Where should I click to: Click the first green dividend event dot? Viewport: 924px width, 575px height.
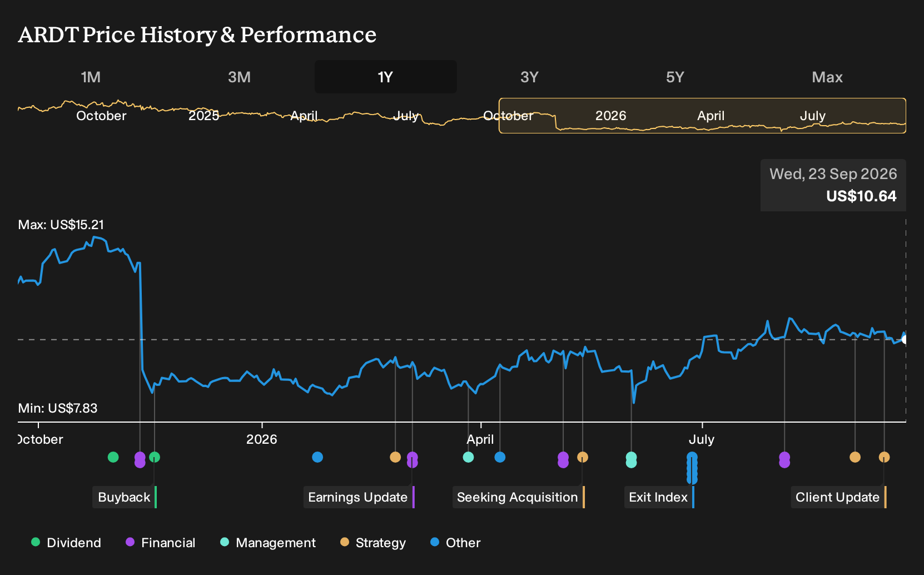(x=113, y=457)
